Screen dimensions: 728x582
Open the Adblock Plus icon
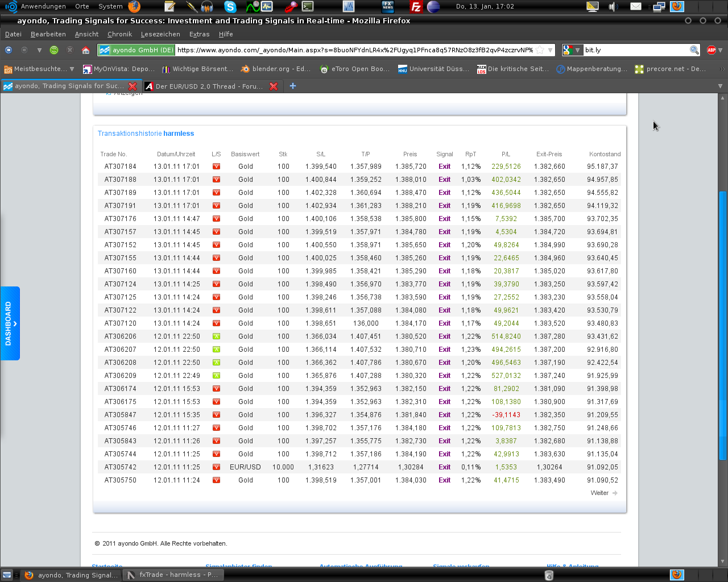(711, 50)
